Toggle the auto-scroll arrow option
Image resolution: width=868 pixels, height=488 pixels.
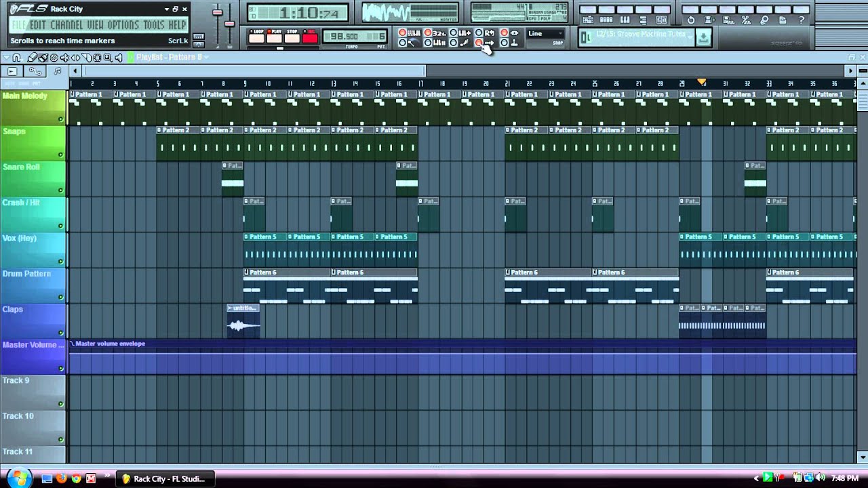pyautogui.click(x=479, y=42)
